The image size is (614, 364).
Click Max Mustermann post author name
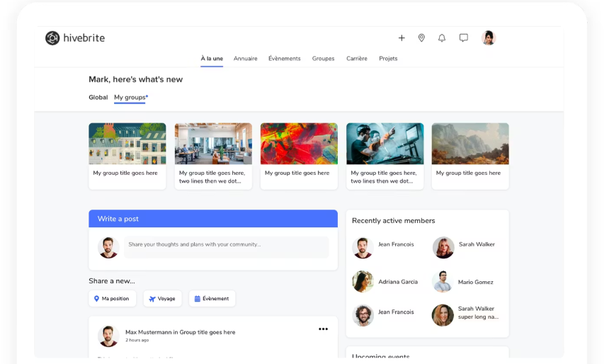(149, 332)
